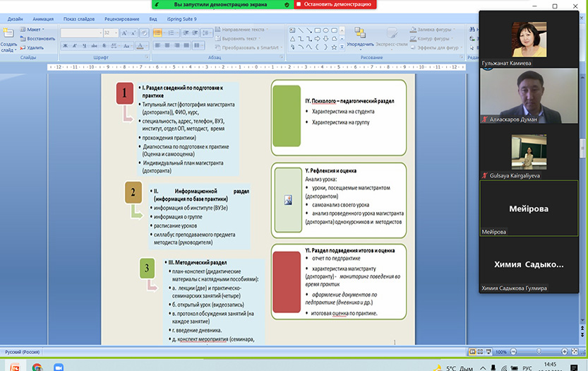Click the Chrome icon in taskbar
Viewport: 588px width, 371px height.
[x=37, y=366]
